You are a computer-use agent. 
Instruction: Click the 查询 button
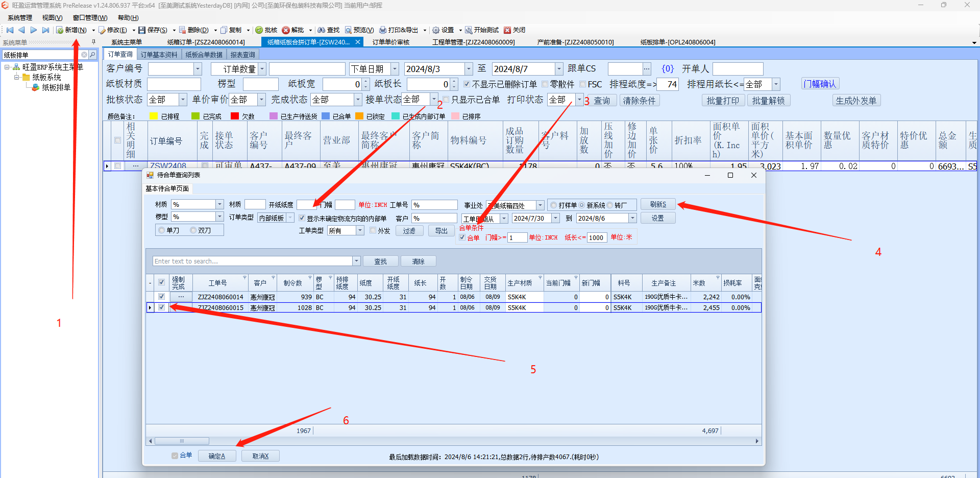point(602,101)
